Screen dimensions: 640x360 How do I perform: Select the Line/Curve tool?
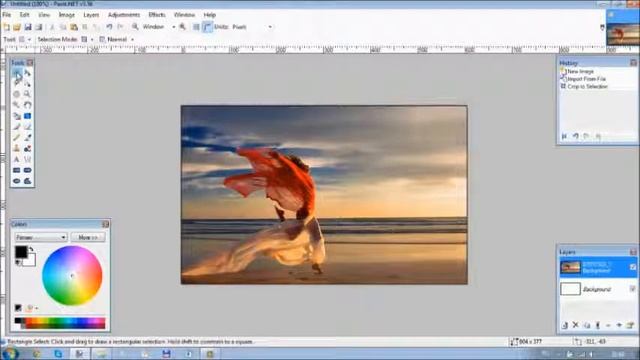[27, 159]
